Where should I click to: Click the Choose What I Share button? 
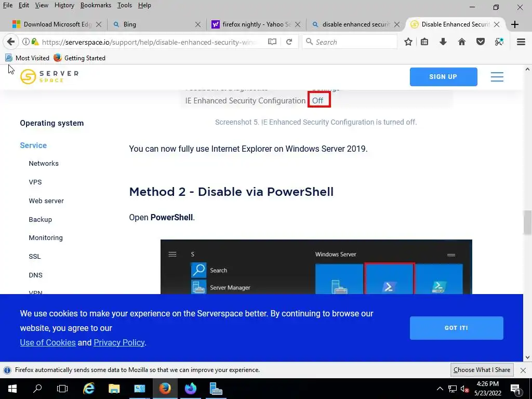coord(482,370)
